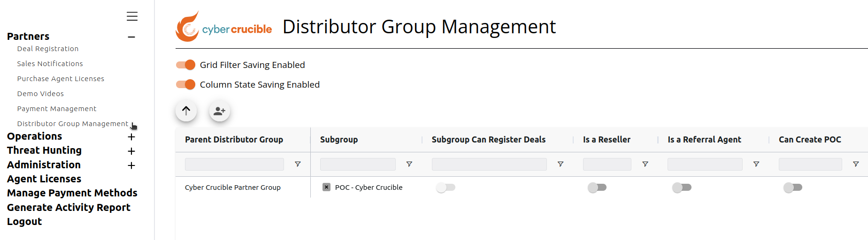Disable Grid Filter Saving toggle
This screenshot has width=868, height=240.
click(186, 65)
